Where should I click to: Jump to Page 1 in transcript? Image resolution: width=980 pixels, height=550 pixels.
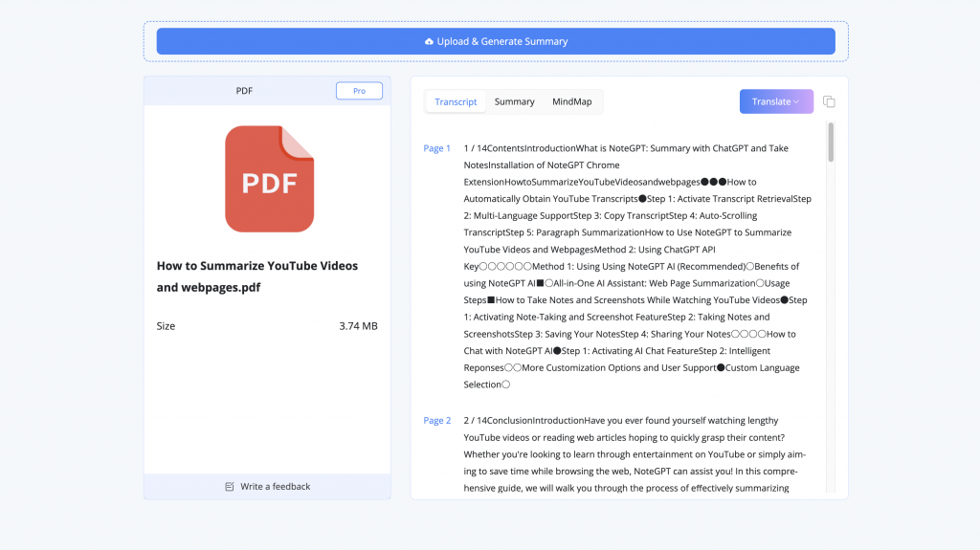(436, 148)
